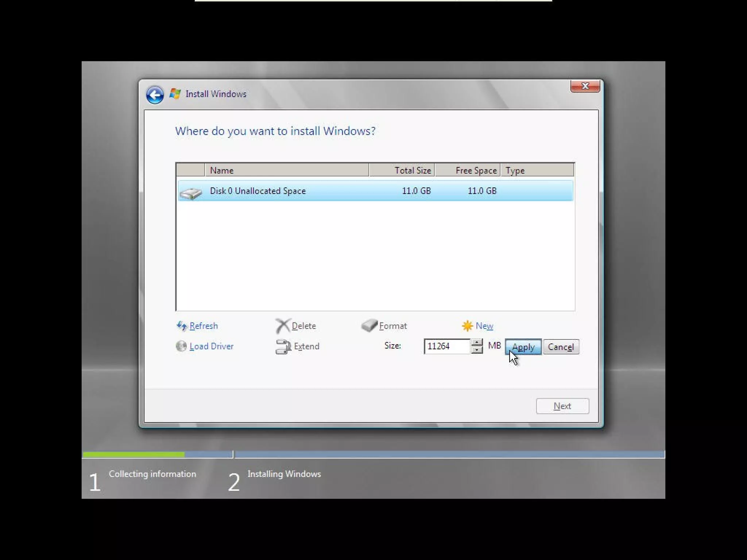
Task: Click the Extend partition icon
Action: (283, 346)
